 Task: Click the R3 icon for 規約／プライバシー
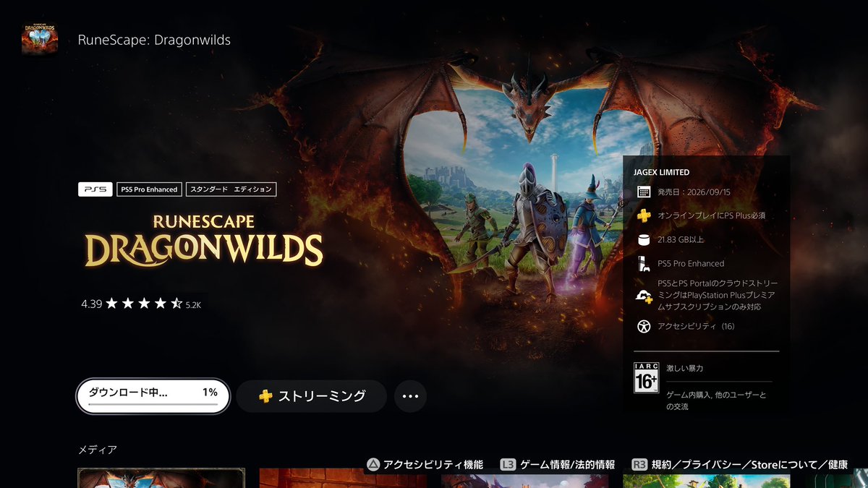[x=639, y=465]
